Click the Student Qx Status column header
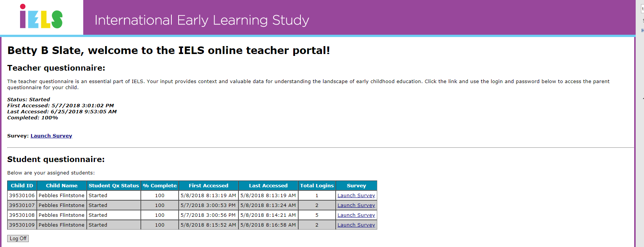Screen dimensions: 644x247 [x=114, y=186]
